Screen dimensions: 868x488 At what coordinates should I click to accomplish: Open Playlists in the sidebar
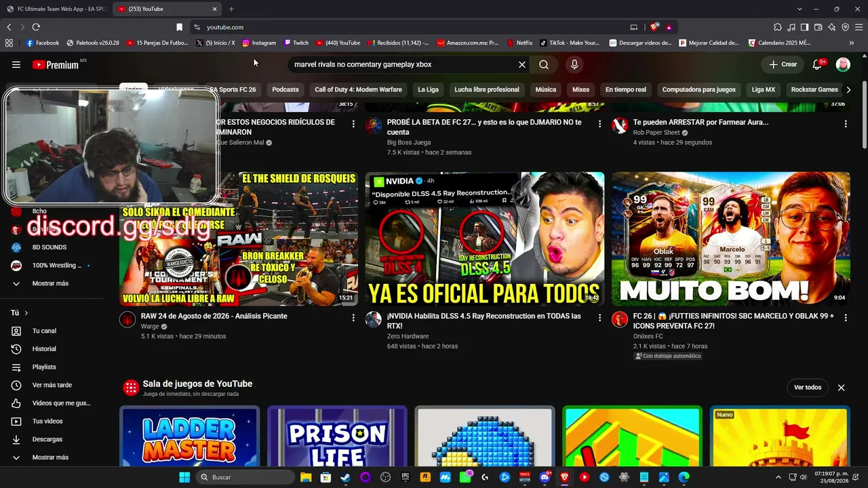(45, 367)
